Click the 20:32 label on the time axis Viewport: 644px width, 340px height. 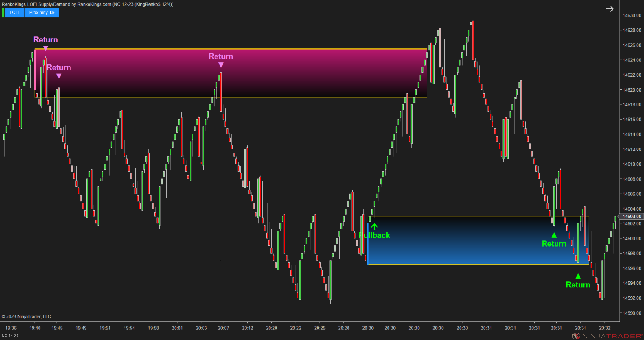click(604, 328)
